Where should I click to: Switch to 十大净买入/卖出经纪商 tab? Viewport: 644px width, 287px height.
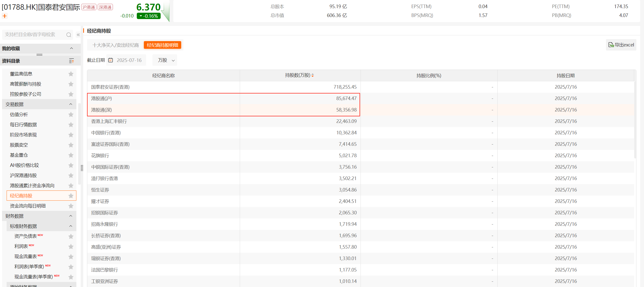115,45
